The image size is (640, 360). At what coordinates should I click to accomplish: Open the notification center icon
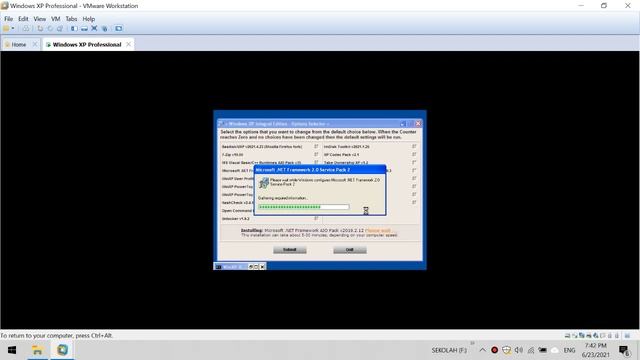tap(624, 350)
